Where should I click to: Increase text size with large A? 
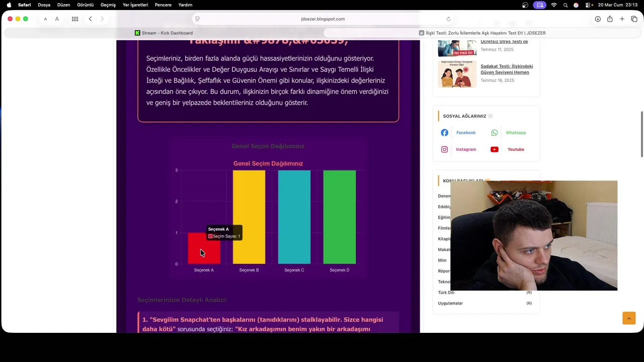[57, 19]
